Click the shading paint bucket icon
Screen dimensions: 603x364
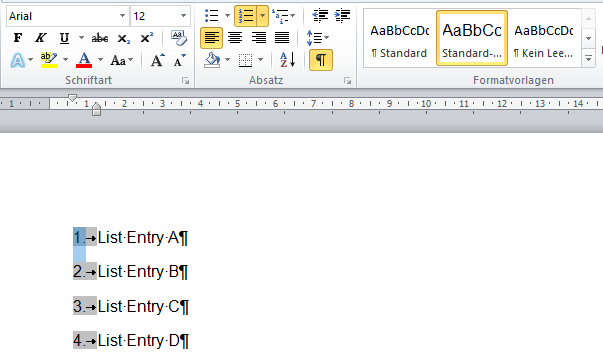212,60
